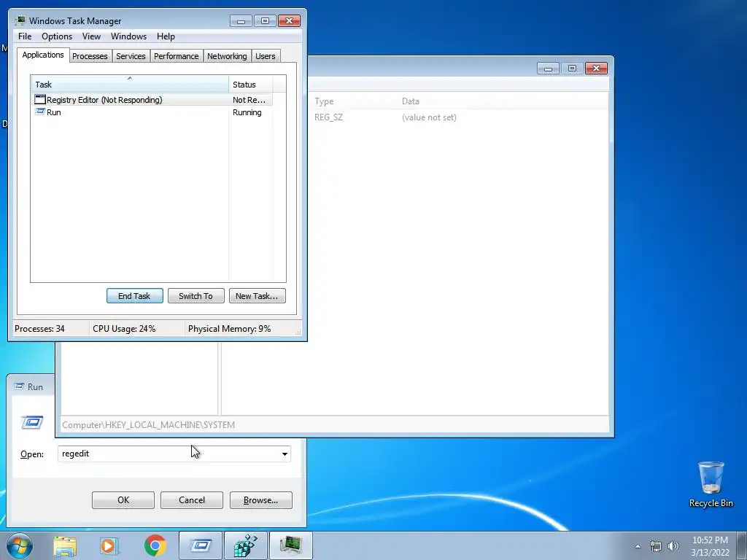Click the Registry Editor status bar path
The width and height of the screenshot is (747, 560).
[x=148, y=425]
